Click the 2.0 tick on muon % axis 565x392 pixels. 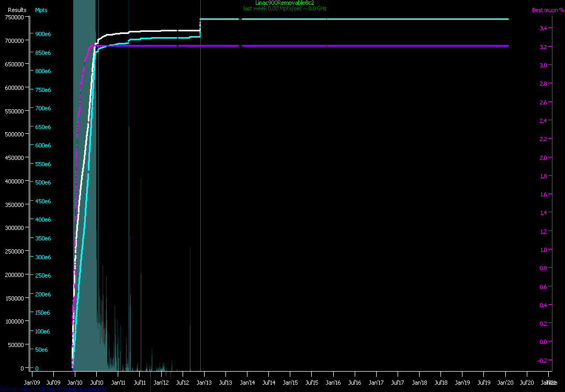point(544,157)
